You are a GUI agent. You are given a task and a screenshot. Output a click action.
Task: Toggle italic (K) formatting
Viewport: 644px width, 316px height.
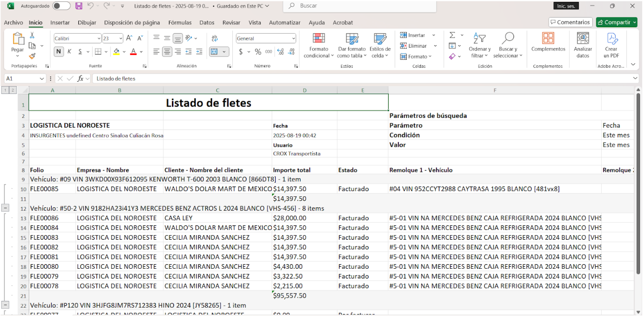(x=69, y=52)
